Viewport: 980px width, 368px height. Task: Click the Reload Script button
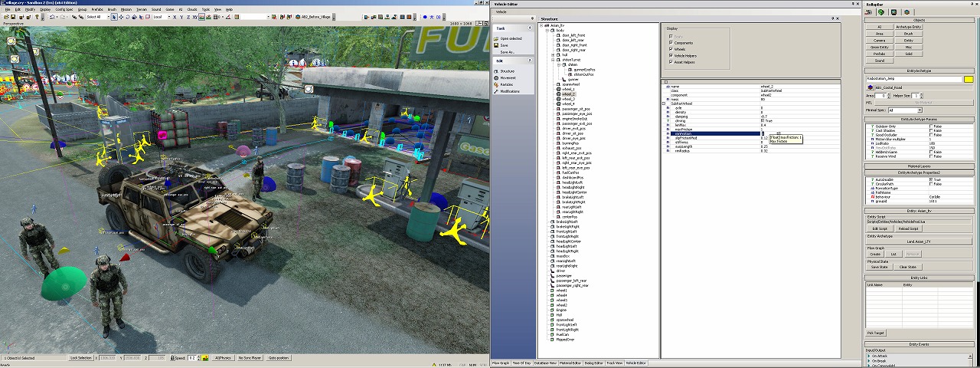coord(908,228)
